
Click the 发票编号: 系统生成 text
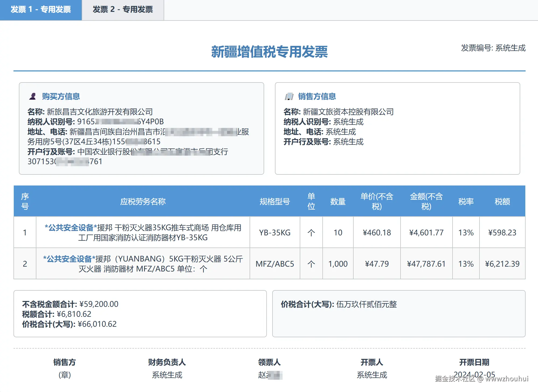(x=493, y=48)
